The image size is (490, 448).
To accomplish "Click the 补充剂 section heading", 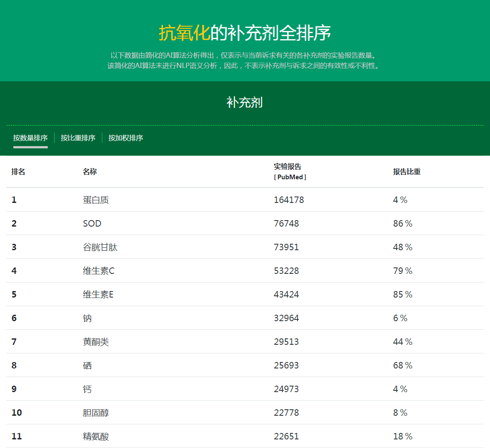I will tap(245, 102).
